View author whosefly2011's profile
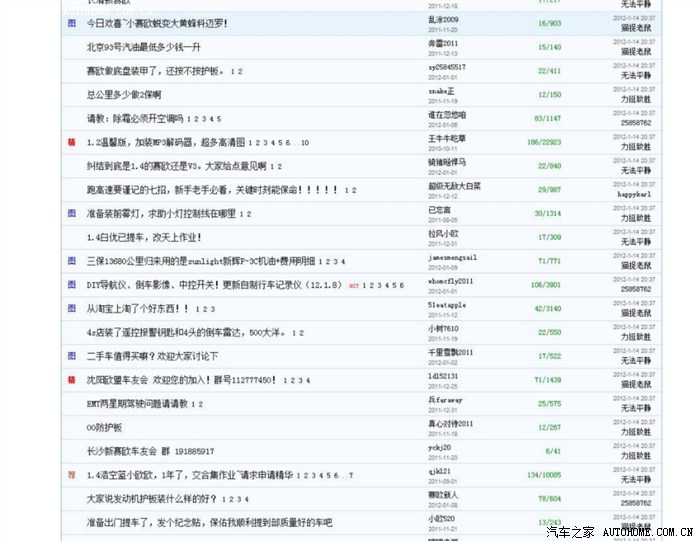 pos(450,281)
